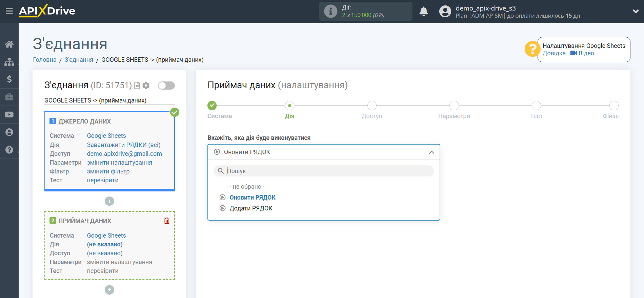Click the green check on data source
Viewport: 644px width, 298px height.
coord(175,112)
